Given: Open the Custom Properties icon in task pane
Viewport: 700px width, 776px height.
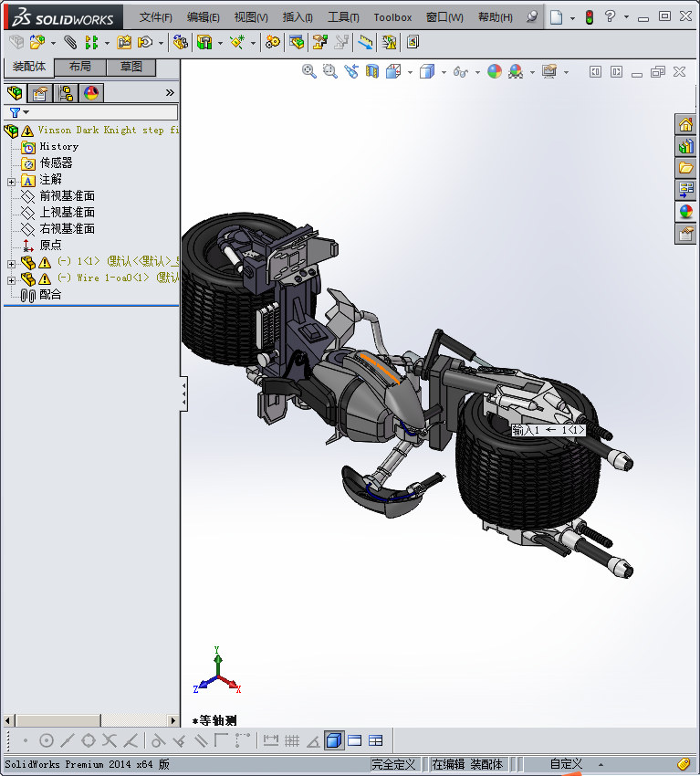Looking at the screenshot, I should 685,233.
